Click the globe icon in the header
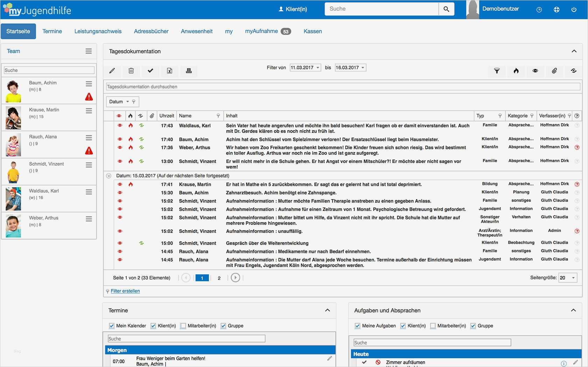 pyautogui.click(x=556, y=9)
